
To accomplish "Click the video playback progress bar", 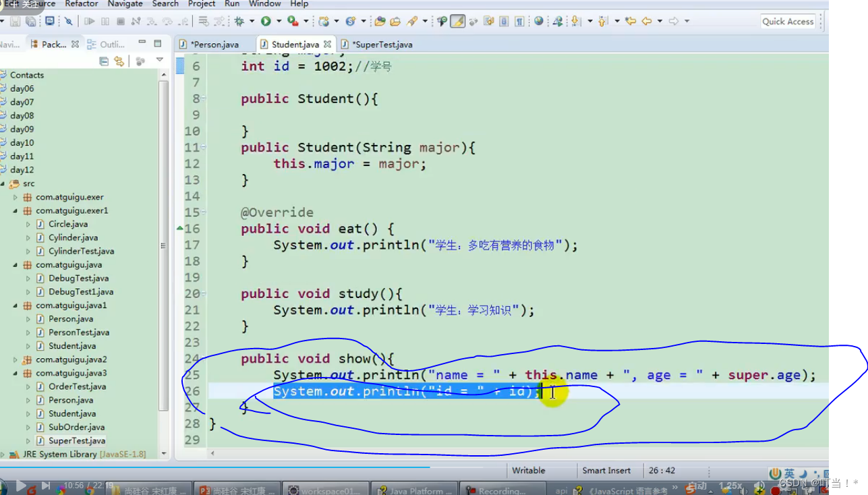I will click(x=414, y=467).
